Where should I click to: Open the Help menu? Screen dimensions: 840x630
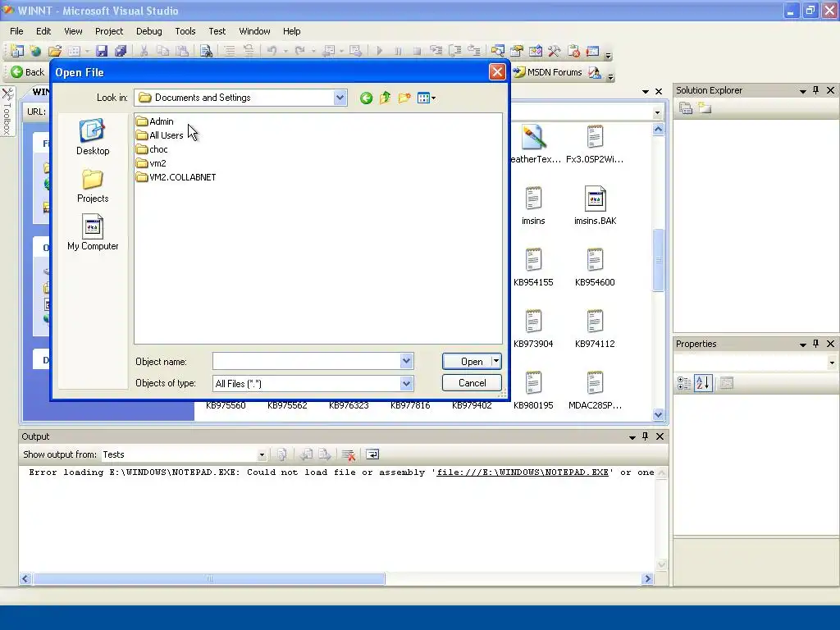pyautogui.click(x=291, y=31)
